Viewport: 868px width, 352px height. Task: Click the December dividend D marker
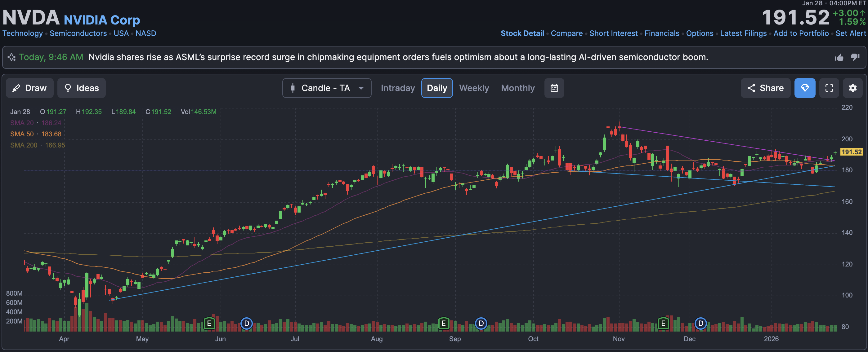[700, 323]
